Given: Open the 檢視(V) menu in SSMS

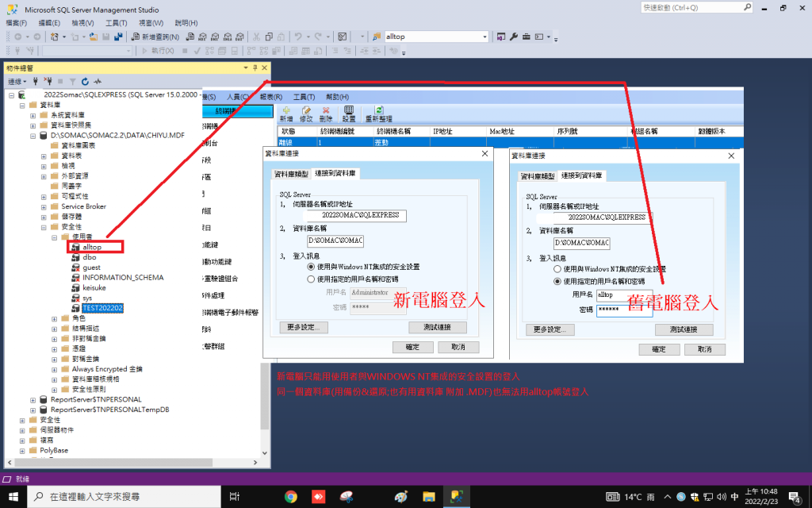Looking at the screenshot, I should pyautogui.click(x=82, y=23).
